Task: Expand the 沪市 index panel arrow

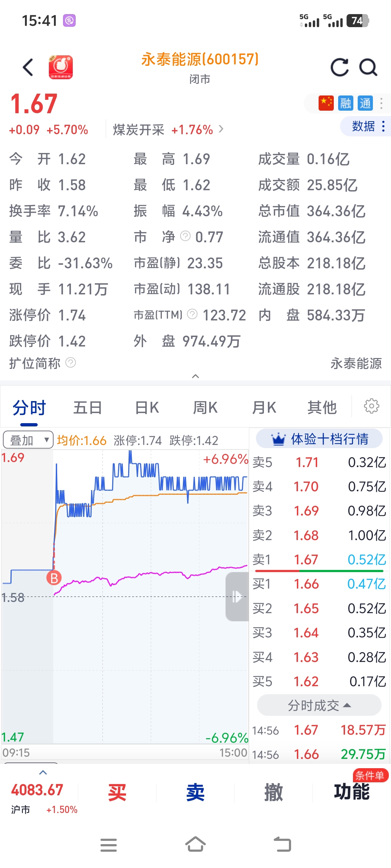Action: tap(43, 773)
